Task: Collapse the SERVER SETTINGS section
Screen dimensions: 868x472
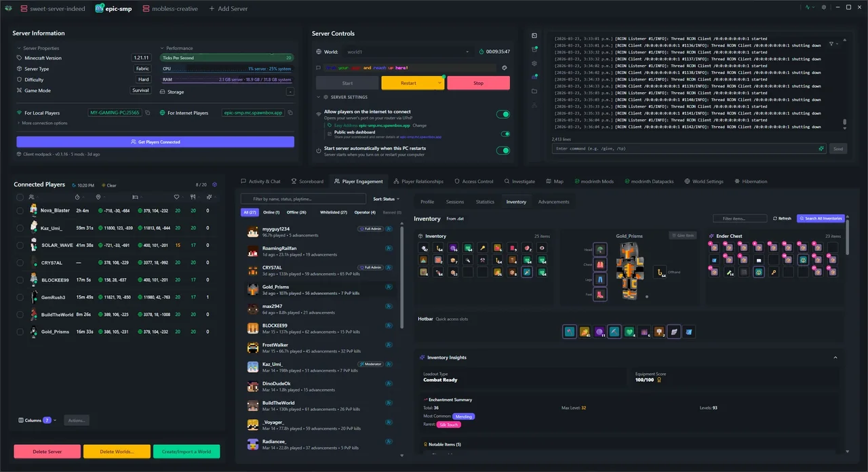Action: 344,97
